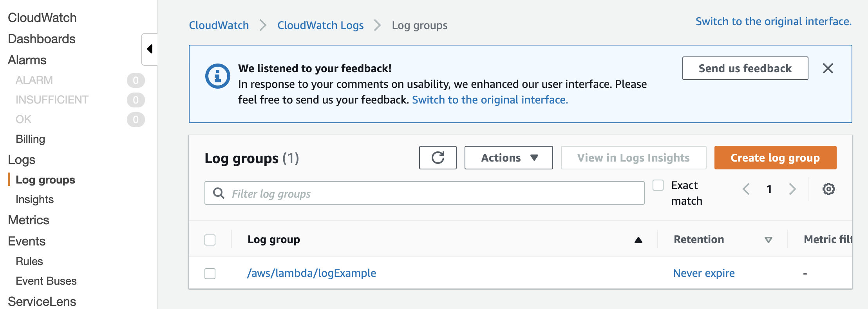Click the Log groups breadcrumb text
This screenshot has width=868, height=309.
coord(420,25)
